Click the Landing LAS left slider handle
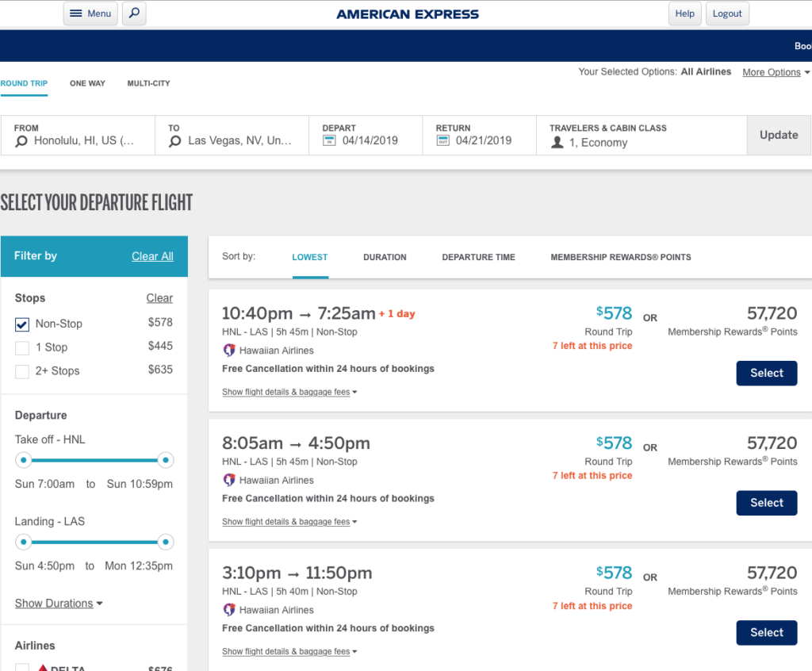 [x=23, y=542]
